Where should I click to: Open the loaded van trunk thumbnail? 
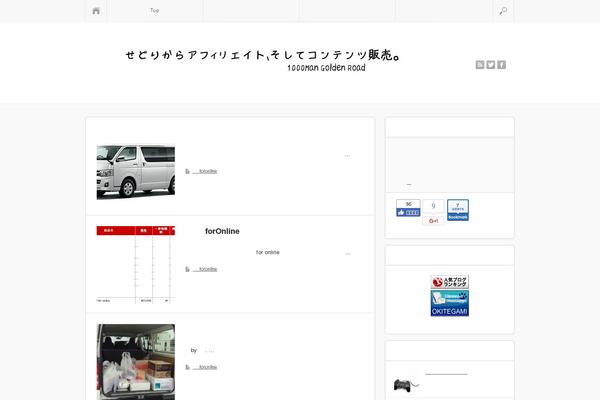(136, 362)
